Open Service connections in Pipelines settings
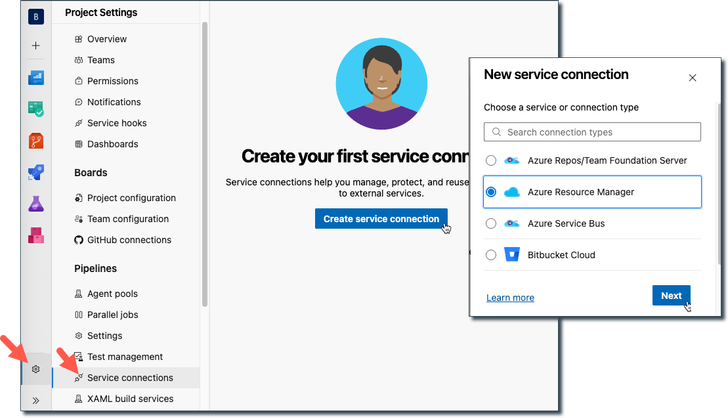Image resolution: width=728 pixels, height=418 pixels. tap(129, 378)
